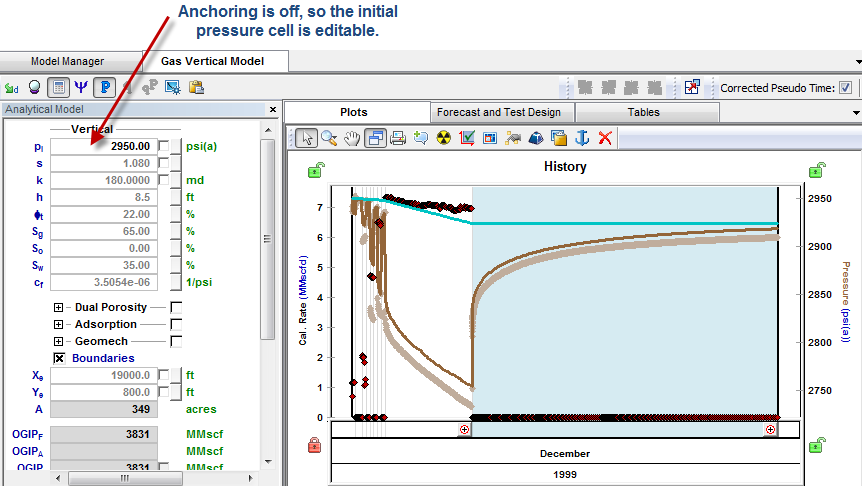Click the green unlock icon left of History
Viewport: 862px width, 491px height.
pyautogui.click(x=315, y=170)
